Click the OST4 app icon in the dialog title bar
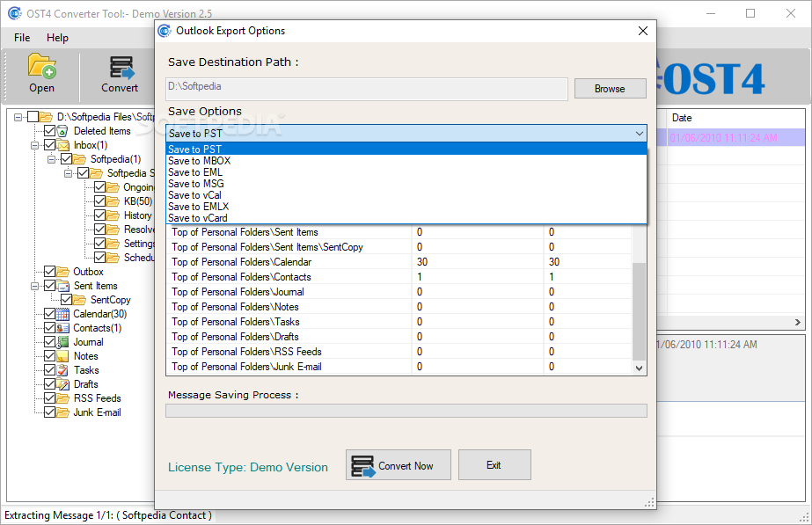 (165, 31)
